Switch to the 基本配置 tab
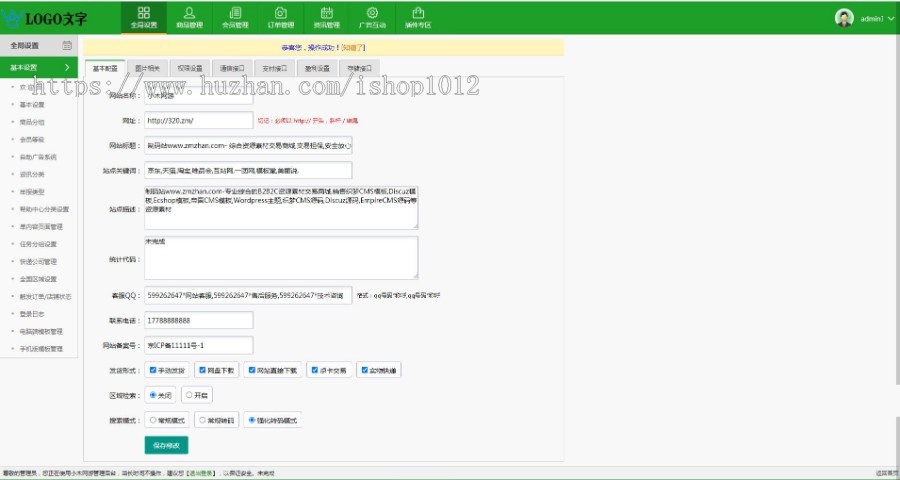The width and height of the screenshot is (900, 480). coord(105,68)
